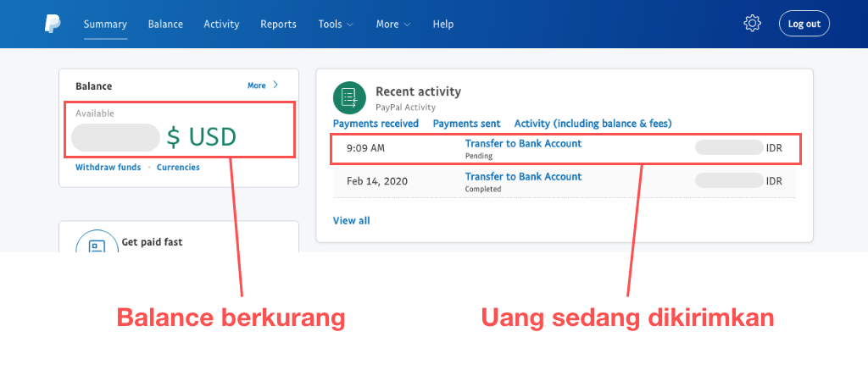Image resolution: width=868 pixels, height=381 pixels.
Task: Expand the More dropdown in navigation
Action: [x=393, y=25]
